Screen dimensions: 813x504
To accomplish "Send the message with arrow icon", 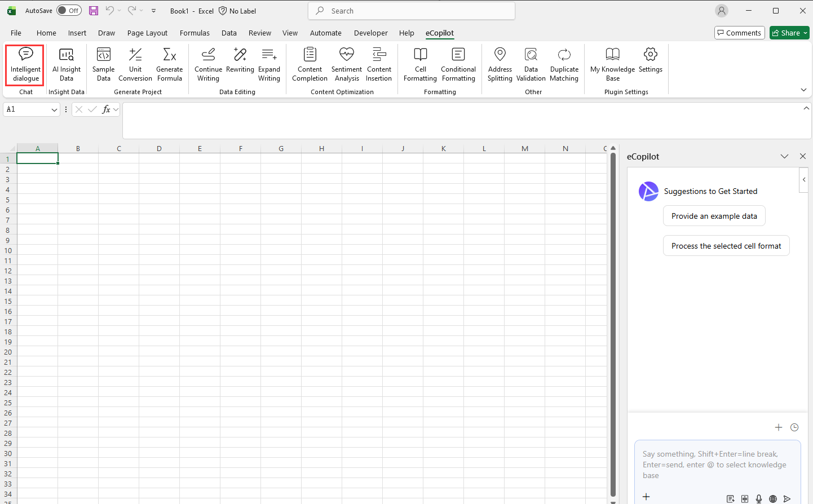I will point(787,498).
